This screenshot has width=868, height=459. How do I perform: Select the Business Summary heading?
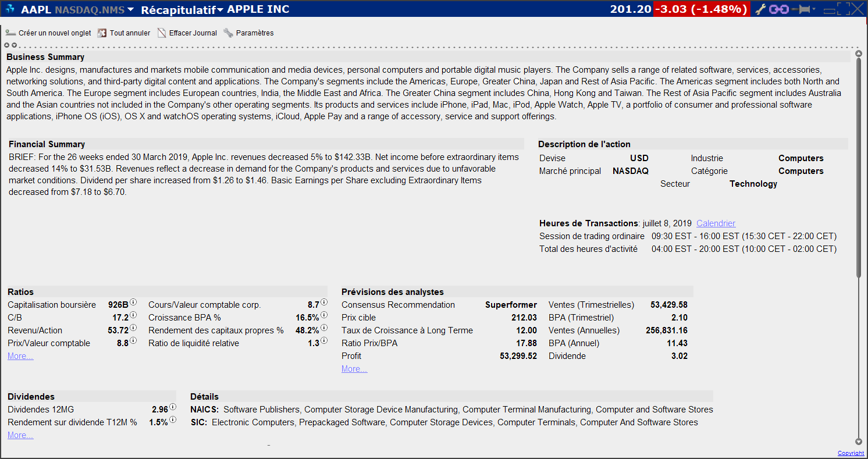click(45, 57)
